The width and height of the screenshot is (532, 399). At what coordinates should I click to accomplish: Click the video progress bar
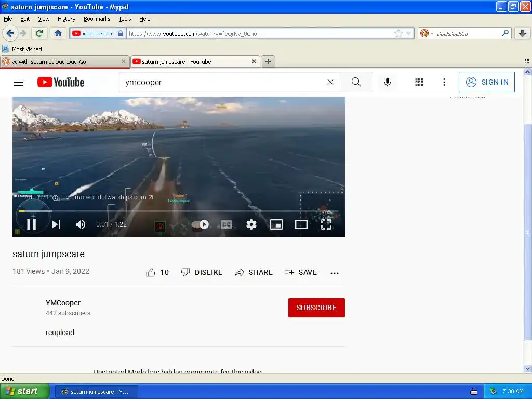click(179, 211)
